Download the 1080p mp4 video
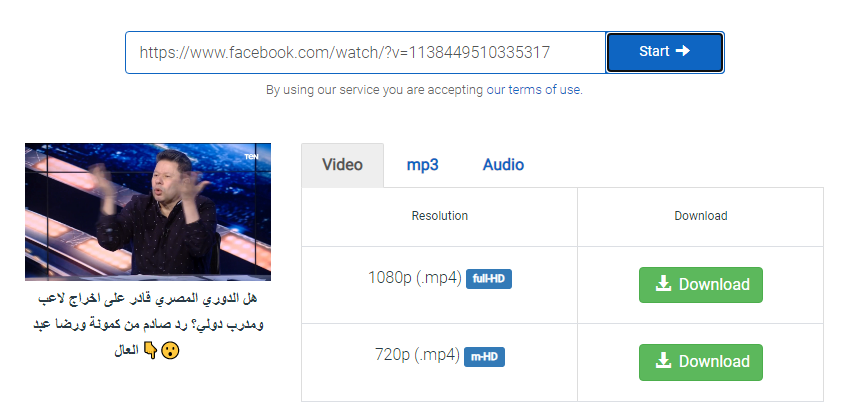 (700, 285)
